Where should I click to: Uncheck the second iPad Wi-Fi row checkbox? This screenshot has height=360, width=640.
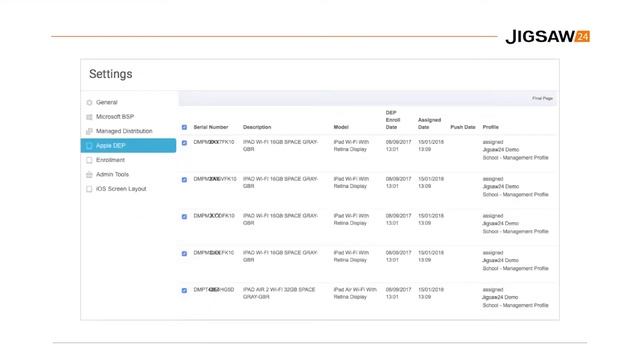[x=184, y=180]
